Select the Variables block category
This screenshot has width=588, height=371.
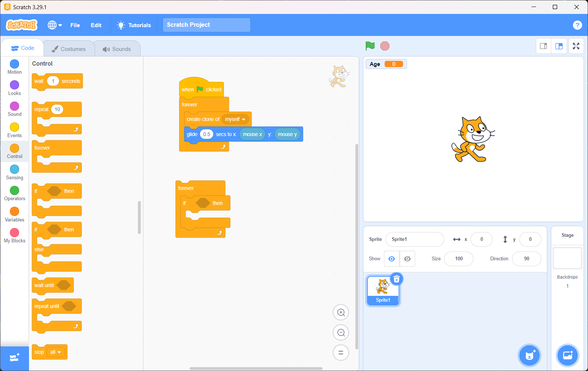(15, 214)
